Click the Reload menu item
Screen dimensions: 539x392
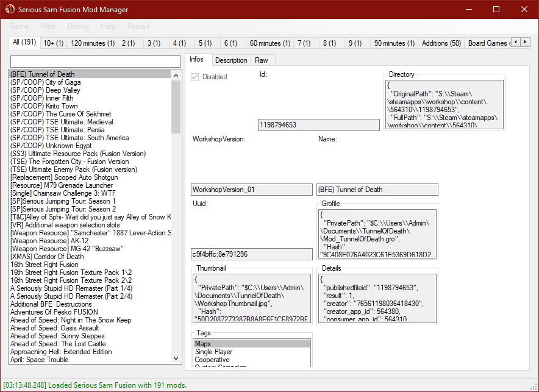(138, 26)
